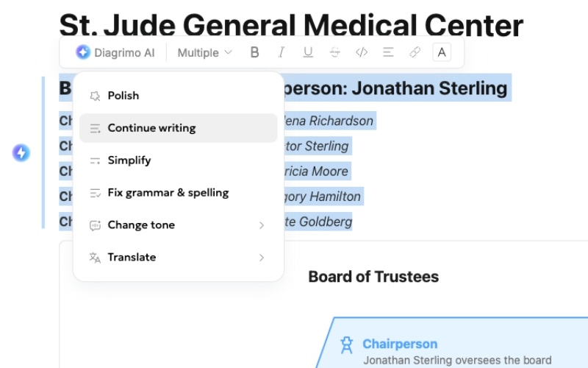Toggle underline formatting

pos(308,52)
